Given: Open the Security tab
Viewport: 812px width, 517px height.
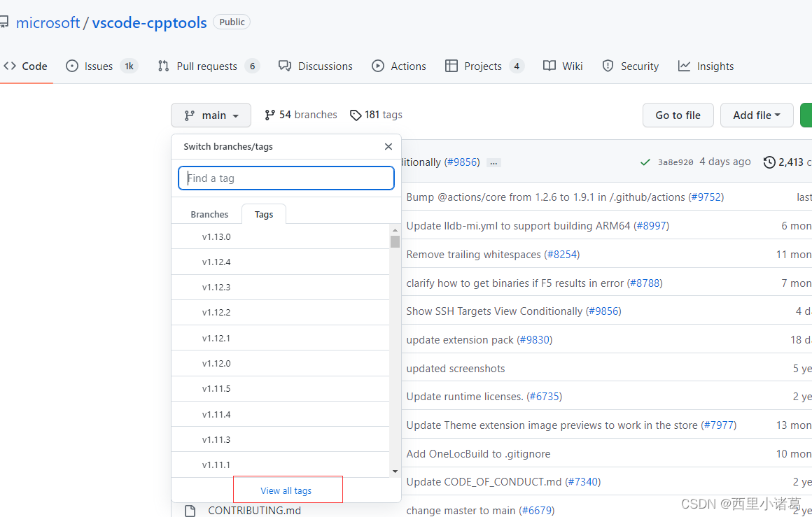Looking at the screenshot, I should (630, 66).
